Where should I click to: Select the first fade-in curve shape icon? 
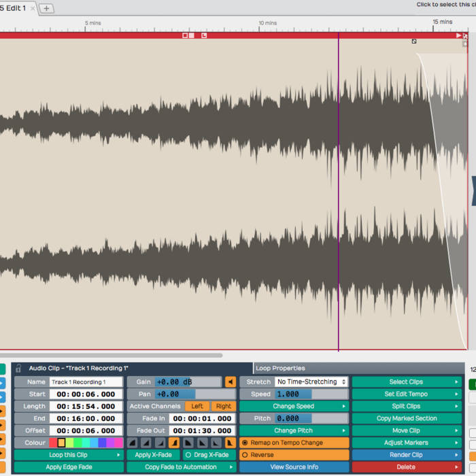click(133, 443)
